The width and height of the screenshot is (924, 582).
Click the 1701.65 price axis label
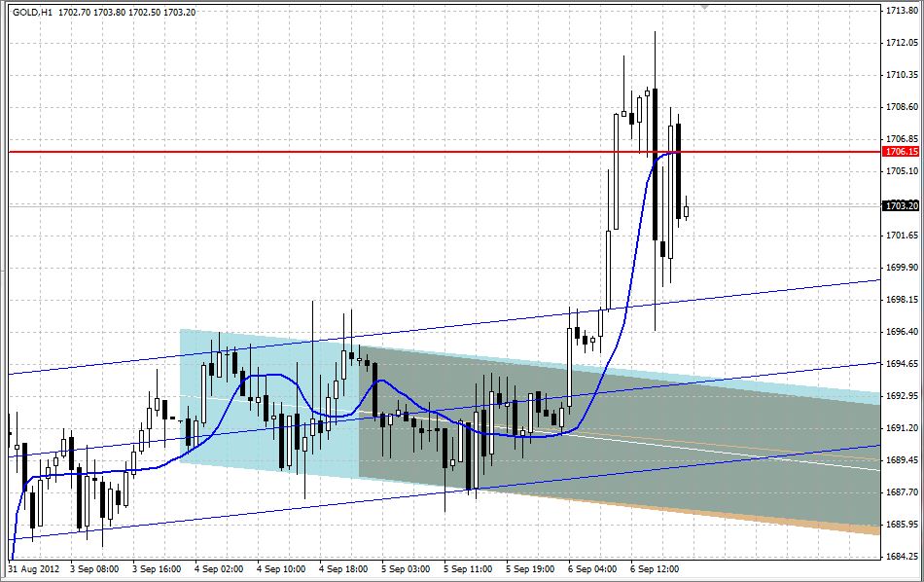903,236
